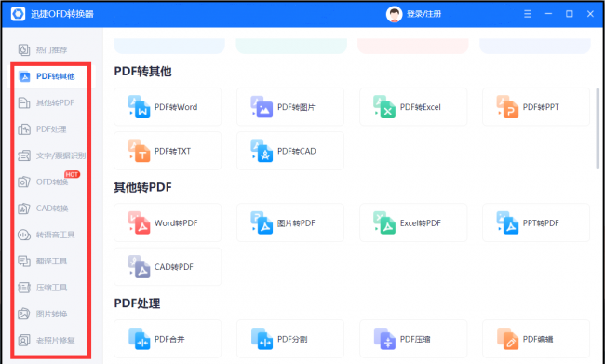Click the 翻译工具 chat icon
The height and width of the screenshot is (364, 605).
pyautogui.click(x=24, y=262)
